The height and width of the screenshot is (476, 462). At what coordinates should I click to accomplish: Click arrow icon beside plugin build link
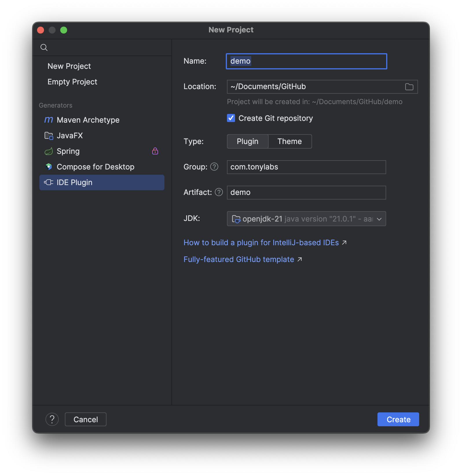click(344, 243)
